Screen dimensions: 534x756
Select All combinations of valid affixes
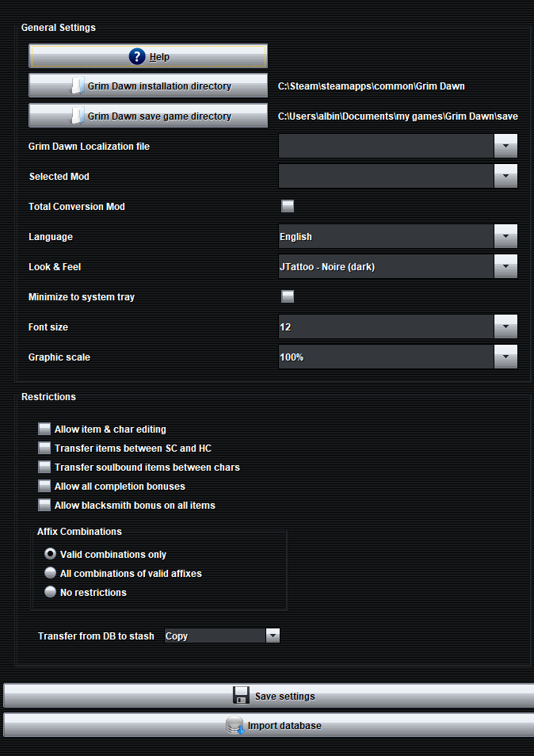tap(50, 573)
